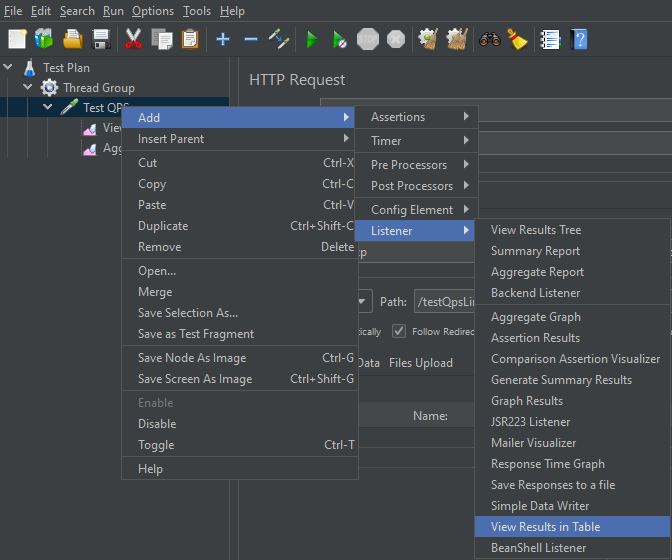Viewport: 672px width, 560px height.
Task: Choose Summary Report from Listener menu
Action: 572,251
